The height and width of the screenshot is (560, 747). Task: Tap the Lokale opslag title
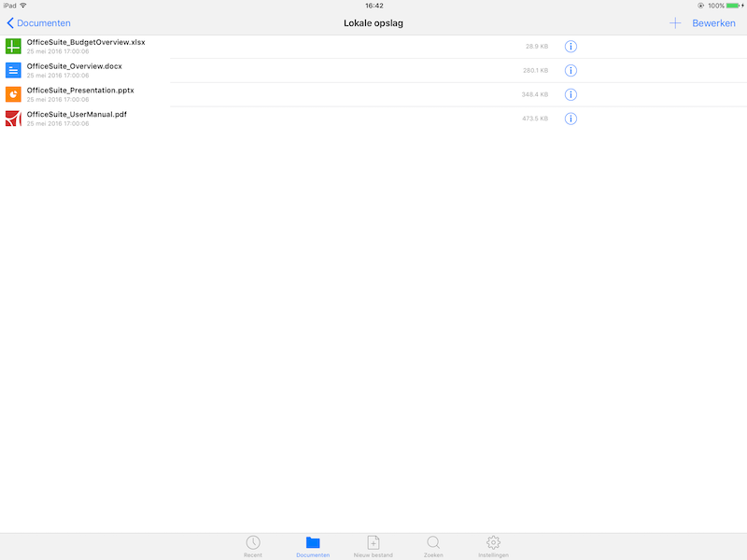click(373, 22)
